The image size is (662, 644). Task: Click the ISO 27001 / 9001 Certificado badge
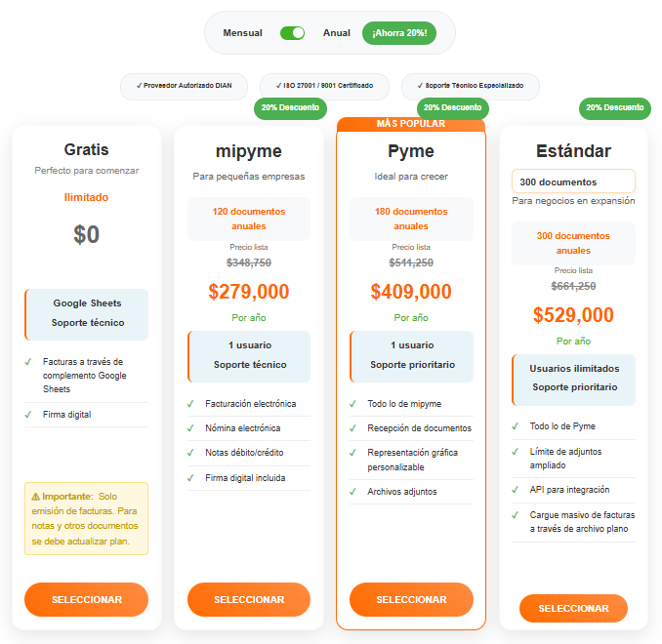tap(324, 86)
